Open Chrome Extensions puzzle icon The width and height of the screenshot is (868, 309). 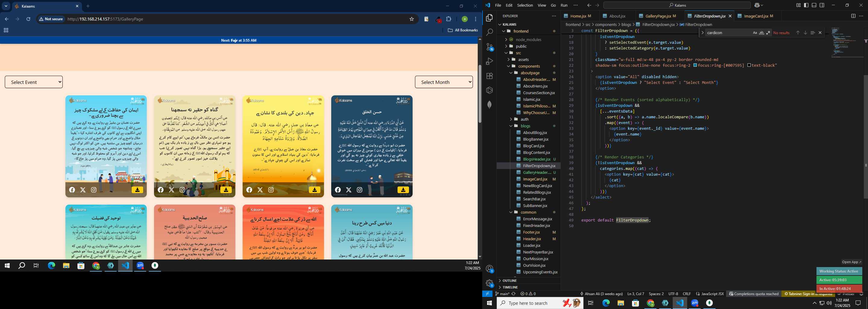448,19
